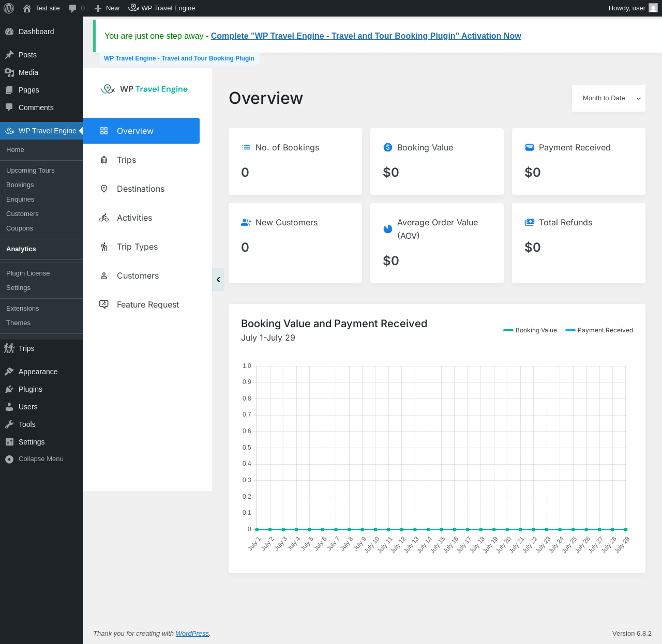Collapse the plugin side panel with chevron
The image size is (662, 644).
[218, 280]
